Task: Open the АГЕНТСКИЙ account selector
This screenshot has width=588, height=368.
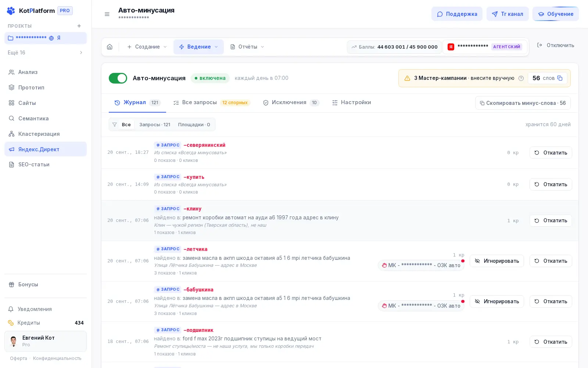Action: click(485, 47)
